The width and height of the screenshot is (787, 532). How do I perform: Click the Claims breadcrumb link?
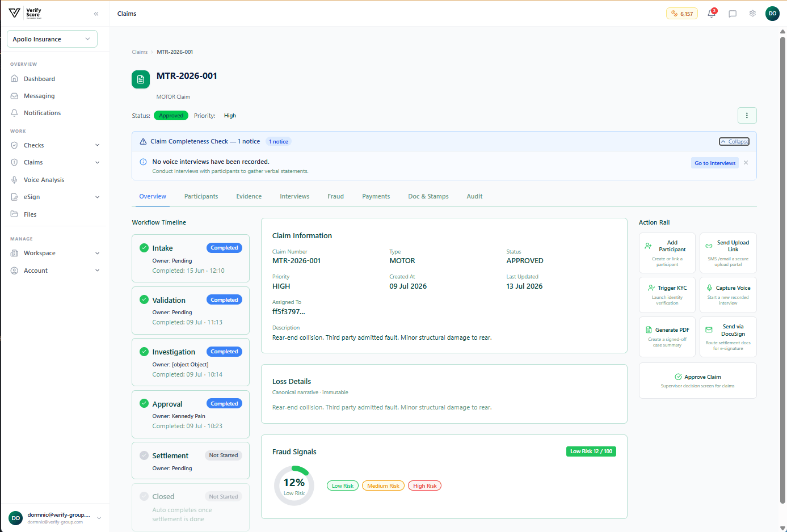click(140, 52)
